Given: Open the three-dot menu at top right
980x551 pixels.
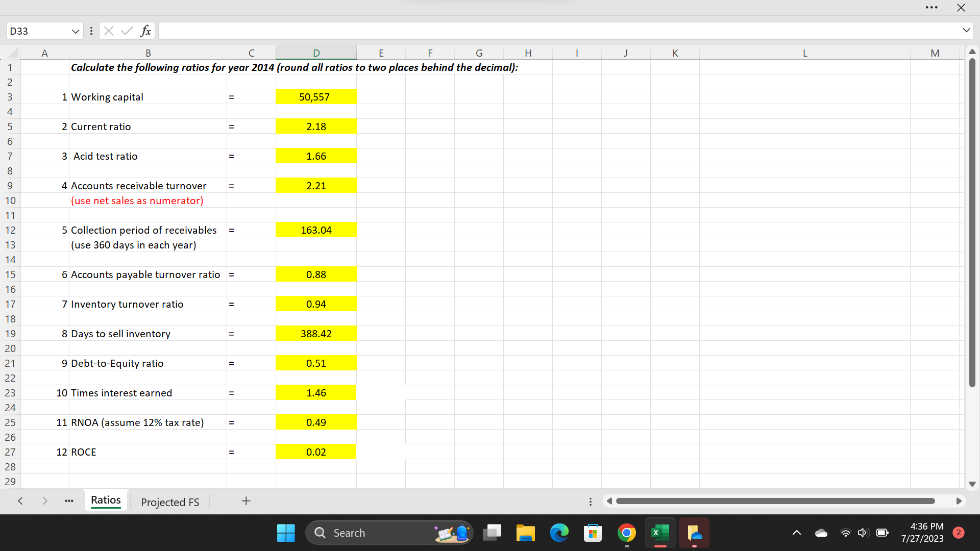Looking at the screenshot, I should click(932, 8).
